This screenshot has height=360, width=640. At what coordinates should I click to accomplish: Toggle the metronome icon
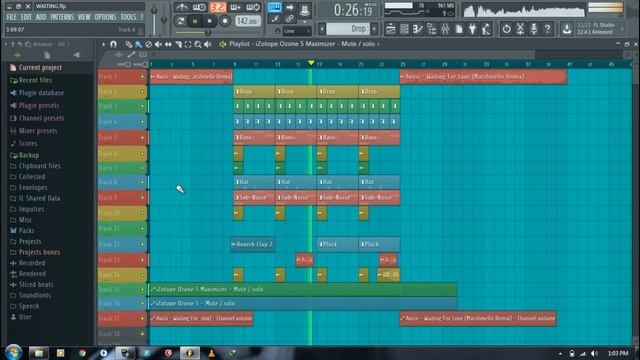(182, 7)
